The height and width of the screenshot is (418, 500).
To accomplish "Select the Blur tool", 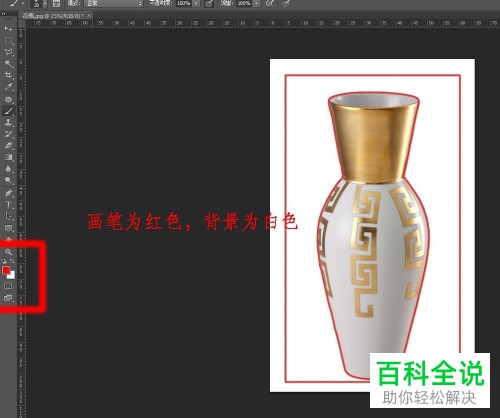I will [8, 169].
